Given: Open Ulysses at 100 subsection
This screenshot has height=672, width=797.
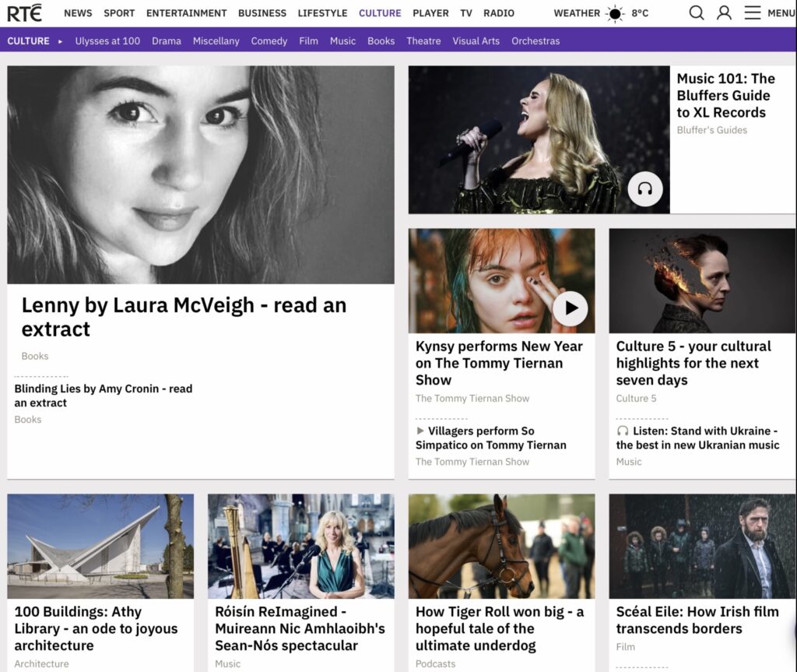Looking at the screenshot, I should 107,41.
